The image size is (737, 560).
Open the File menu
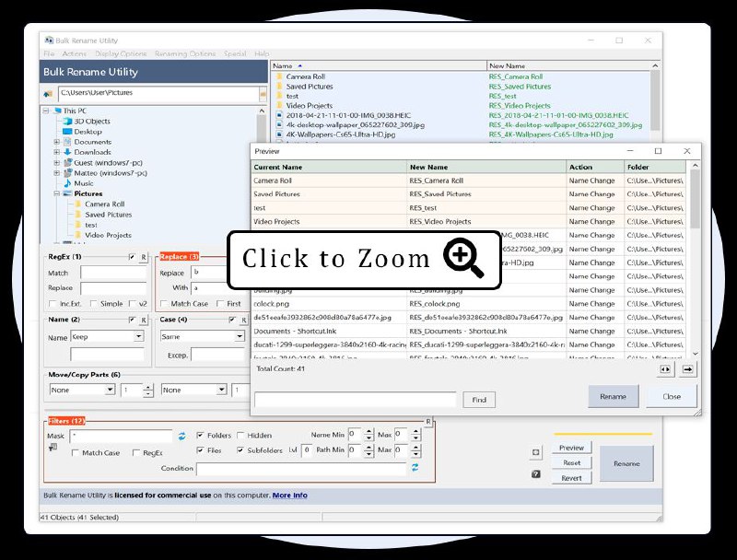click(x=49, y=53)
